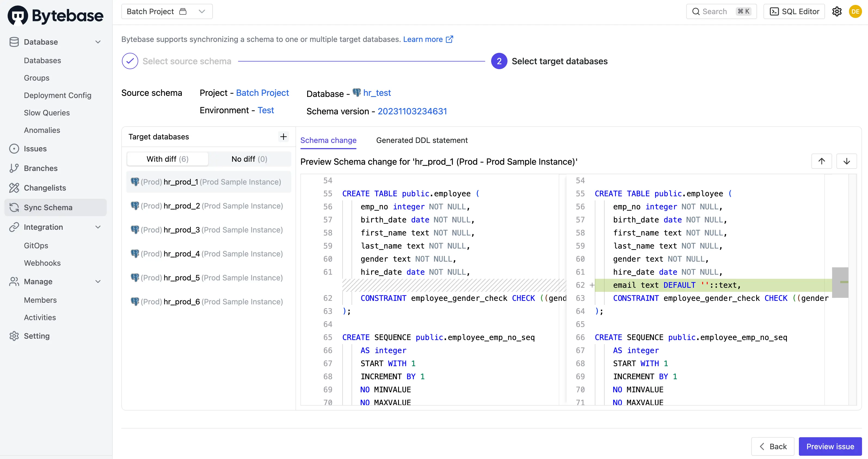Screen dimensions: 868x459
Task: Click the Changelists icon in sidebar
Action: tap(14, 188)
